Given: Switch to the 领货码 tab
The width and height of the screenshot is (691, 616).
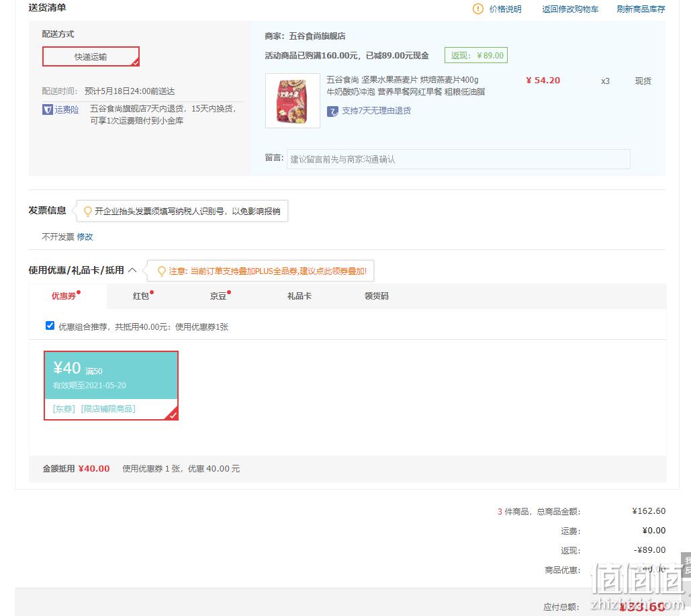Looking at the screenshot, I should 376,296.
